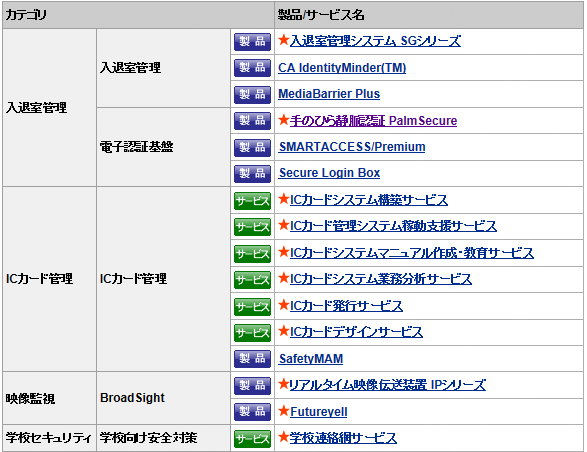587x452 pixels.
Task: Open the ICカードシステム構築サービス link
Action: pos(369,200)
